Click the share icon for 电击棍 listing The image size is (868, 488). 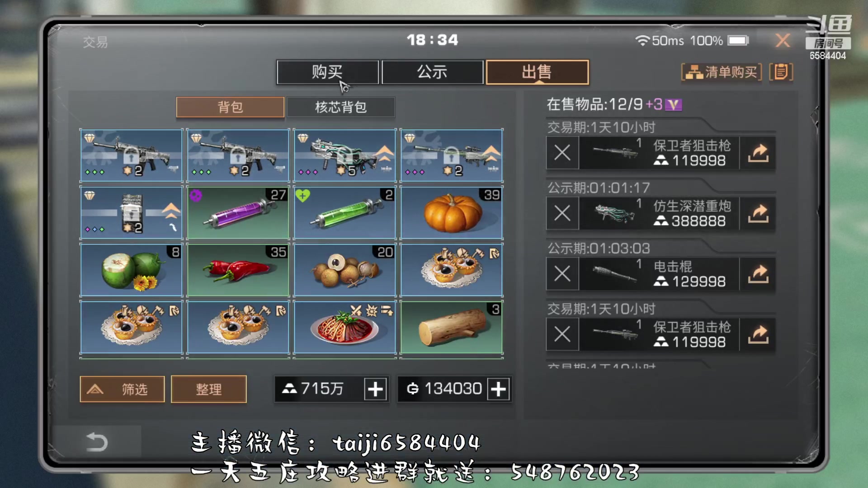(x=758, y=274)
